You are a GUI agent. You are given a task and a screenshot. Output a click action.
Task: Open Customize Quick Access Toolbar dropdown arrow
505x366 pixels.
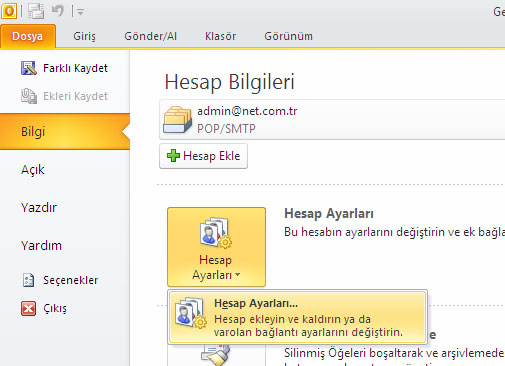click(81, 12)
